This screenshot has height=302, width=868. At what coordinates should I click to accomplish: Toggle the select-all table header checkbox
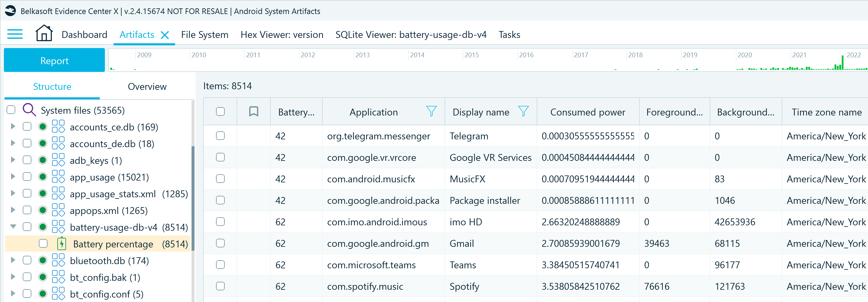pyautogui.click(x=221, y=111)
